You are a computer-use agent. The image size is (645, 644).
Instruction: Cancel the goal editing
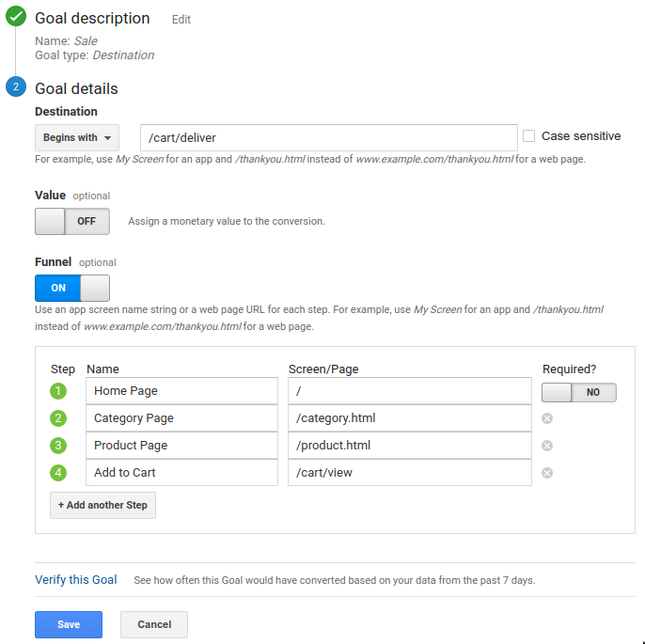click(154, 624)
